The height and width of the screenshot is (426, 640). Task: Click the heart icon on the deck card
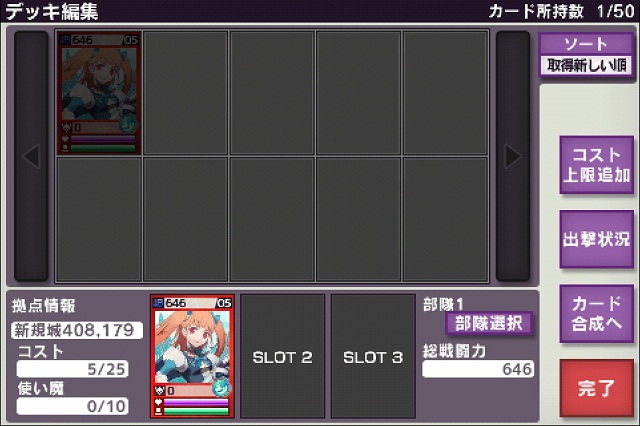click(x=158, y=402)
